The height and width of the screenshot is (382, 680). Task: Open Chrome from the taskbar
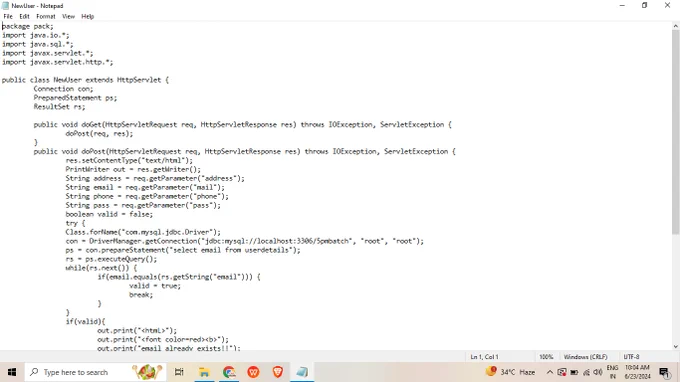coord(229,372)
